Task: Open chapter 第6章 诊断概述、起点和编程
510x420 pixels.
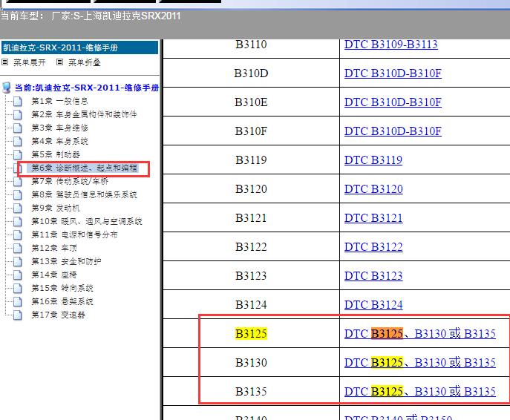Action: point(84,168)
